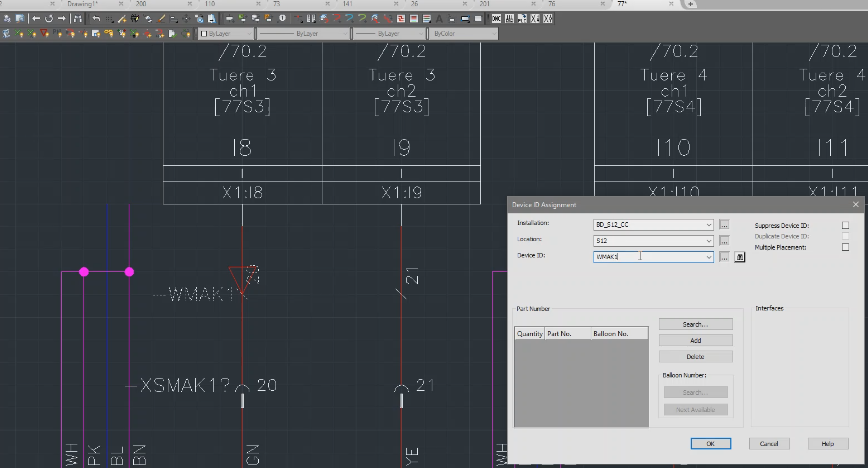Switch to the 201 drawing tab

pos(484,4)
